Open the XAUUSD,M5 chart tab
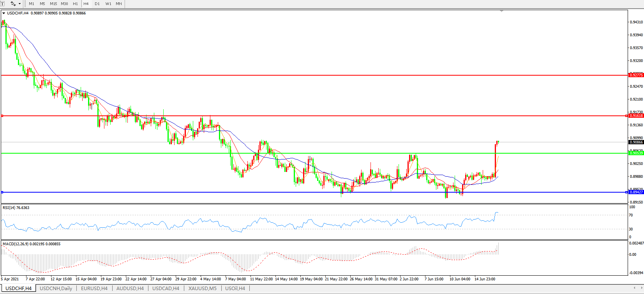 tap(202, 289)
